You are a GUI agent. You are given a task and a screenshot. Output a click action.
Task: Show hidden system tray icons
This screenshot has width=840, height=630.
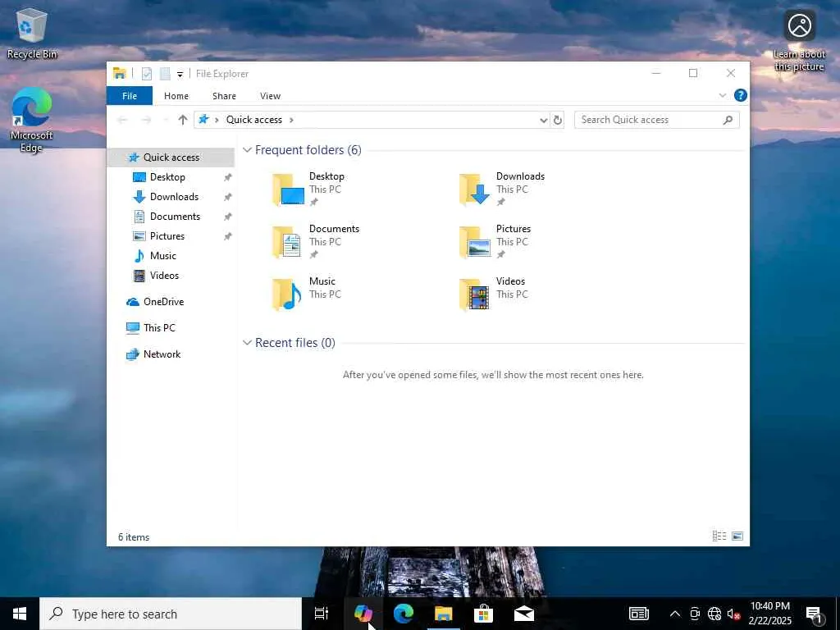[675, 614]
